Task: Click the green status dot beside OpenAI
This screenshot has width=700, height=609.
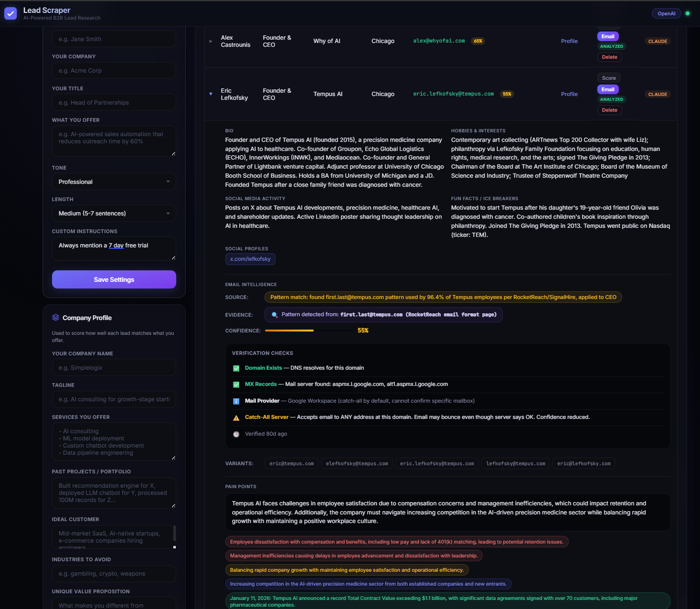Action: coord(688,13)
